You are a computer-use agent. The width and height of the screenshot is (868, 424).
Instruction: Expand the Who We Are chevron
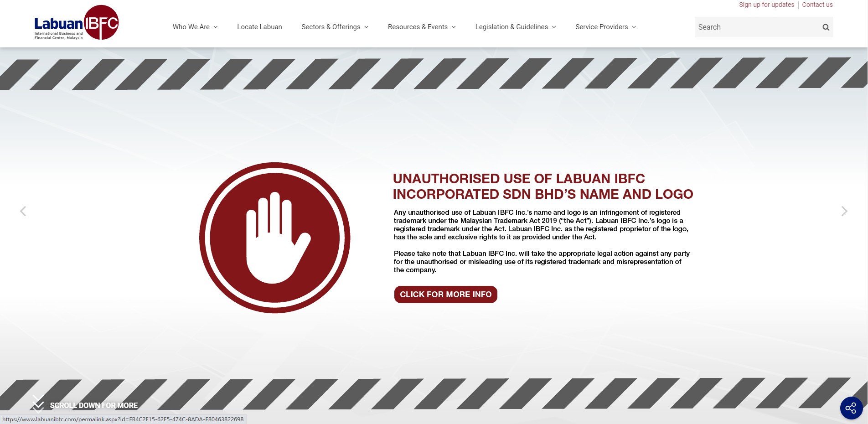click(216, 27)
